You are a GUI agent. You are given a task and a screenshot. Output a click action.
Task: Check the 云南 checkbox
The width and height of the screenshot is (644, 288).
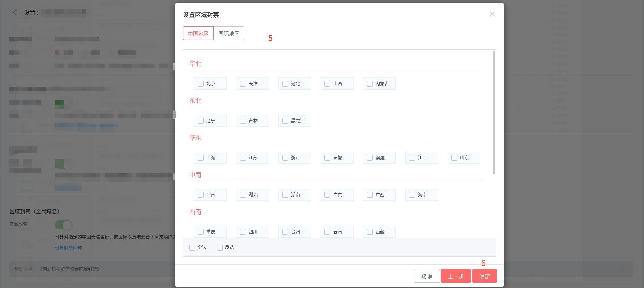(327, 232)
